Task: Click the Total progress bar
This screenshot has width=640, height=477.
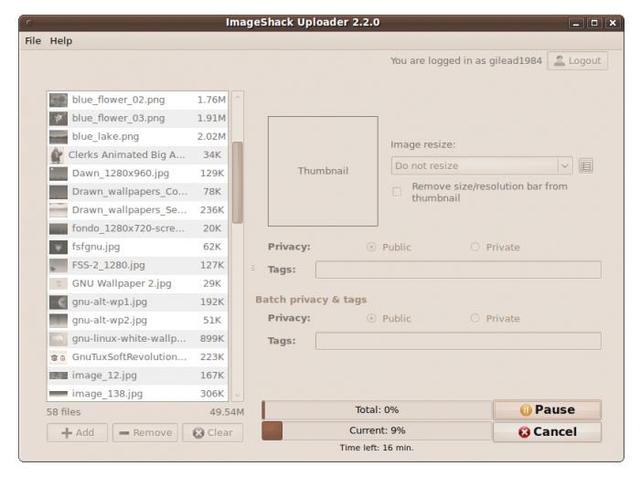Action: [377, 410]
